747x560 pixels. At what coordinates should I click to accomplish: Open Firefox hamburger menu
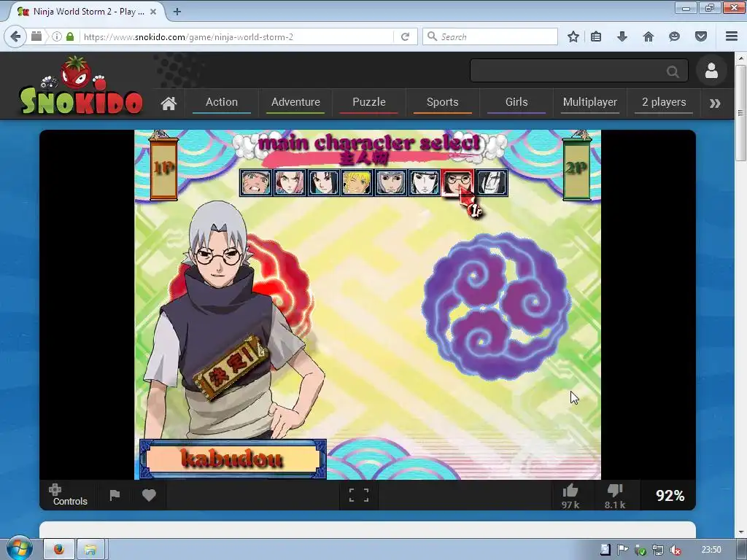tap(732, 36)
